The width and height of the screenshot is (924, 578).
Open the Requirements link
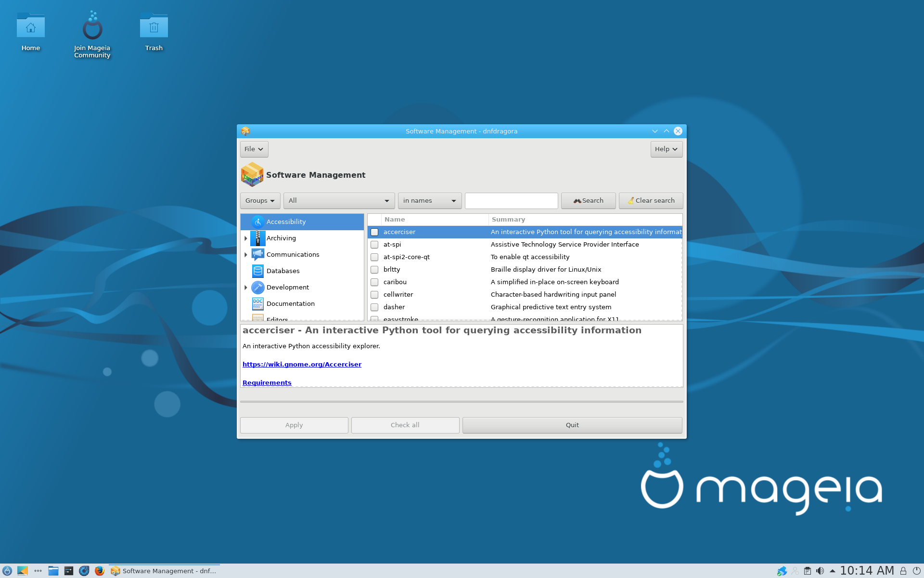tap(267, 383)
